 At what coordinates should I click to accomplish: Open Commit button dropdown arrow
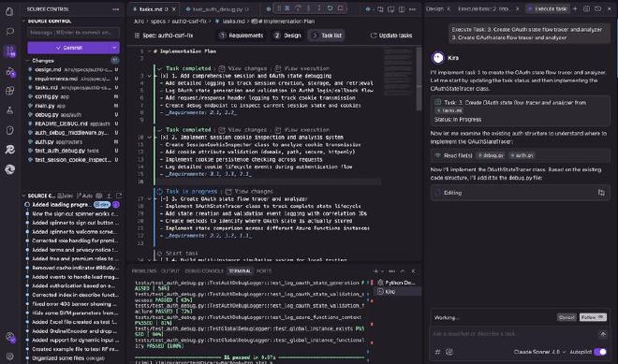pos(114,48)
